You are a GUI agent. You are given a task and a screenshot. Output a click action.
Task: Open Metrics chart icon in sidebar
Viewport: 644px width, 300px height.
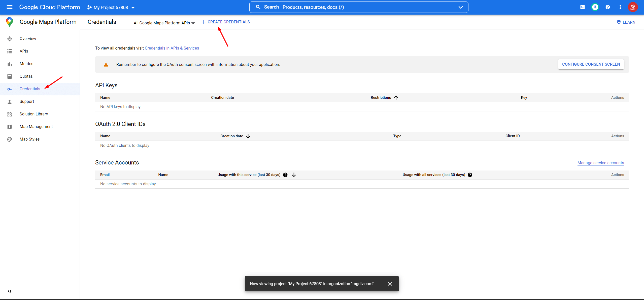9,64
